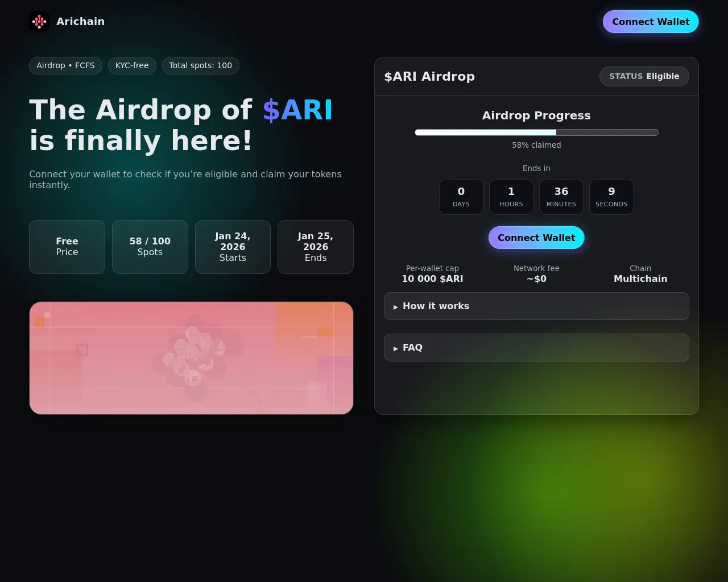
Task: Click the Airdrop Progress heading
Action: tap(536, 115)
